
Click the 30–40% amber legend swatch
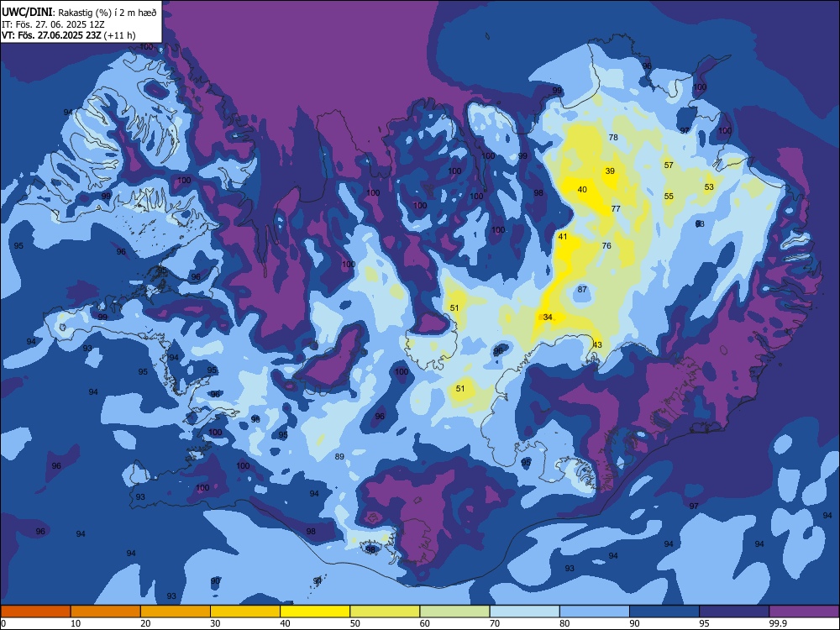tap(245, 612)
